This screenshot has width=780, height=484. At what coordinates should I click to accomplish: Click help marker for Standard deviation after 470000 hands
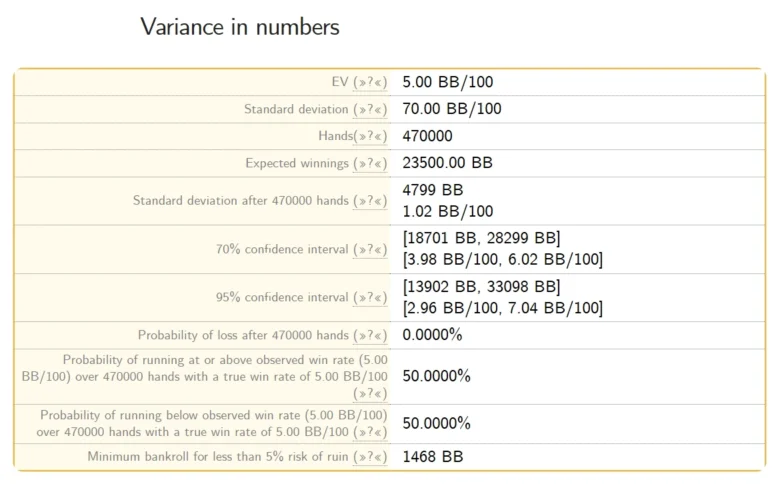[x=370, y=201]
